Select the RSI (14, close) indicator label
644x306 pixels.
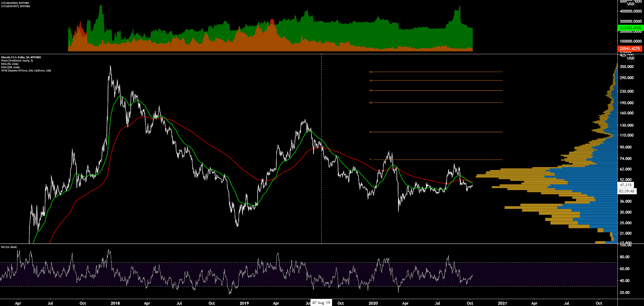(x=8, y=247)
